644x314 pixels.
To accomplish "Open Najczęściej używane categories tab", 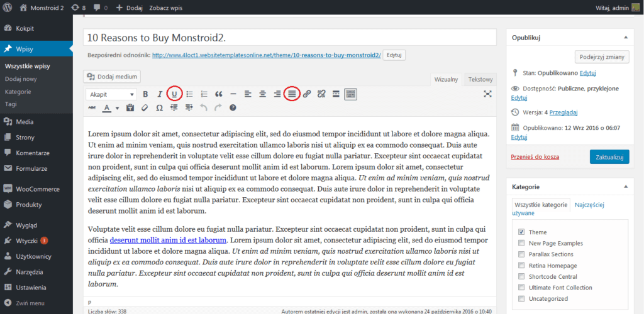I will coord(558,208).
